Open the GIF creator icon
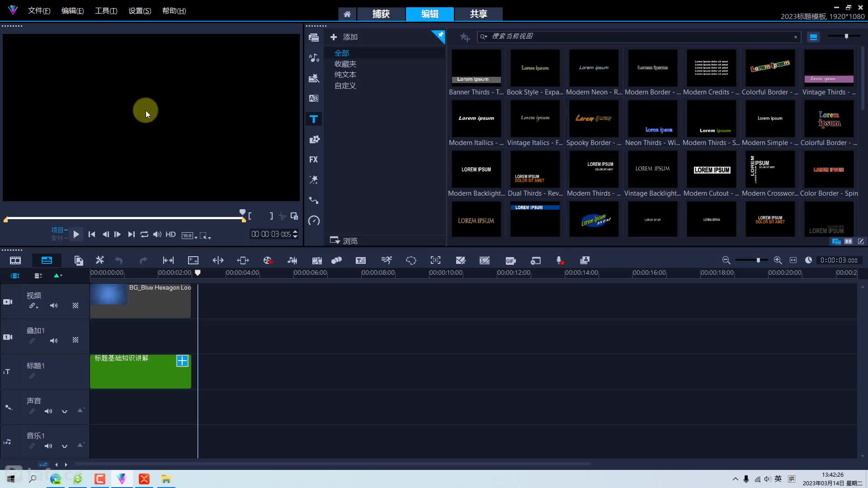The image size is (868, 488). click(510, 260)
